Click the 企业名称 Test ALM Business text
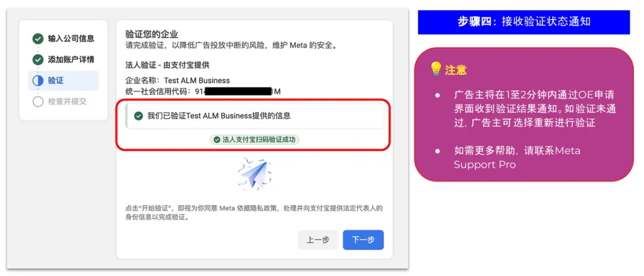The width and height of the screenshot is (644, 276). 178,80
